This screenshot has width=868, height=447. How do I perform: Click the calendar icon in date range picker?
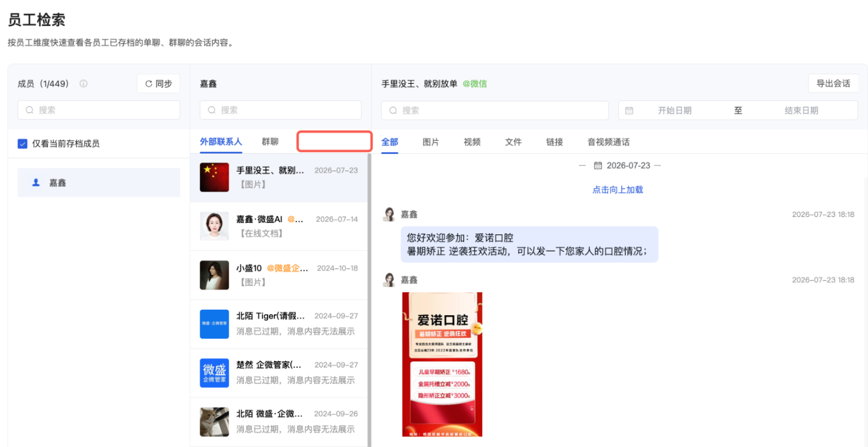629,110
